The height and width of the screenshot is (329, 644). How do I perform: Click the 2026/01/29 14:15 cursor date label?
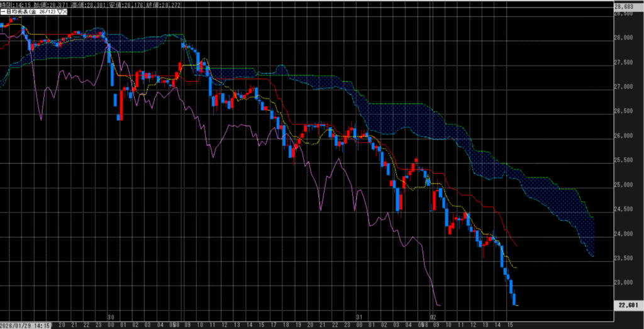pos(24,325)
